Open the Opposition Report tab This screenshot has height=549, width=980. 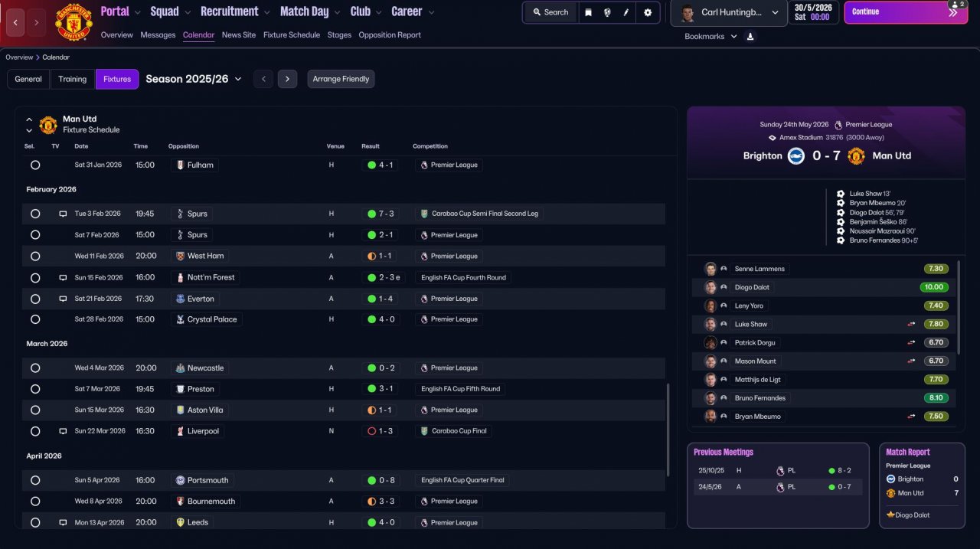pos(390,35)
